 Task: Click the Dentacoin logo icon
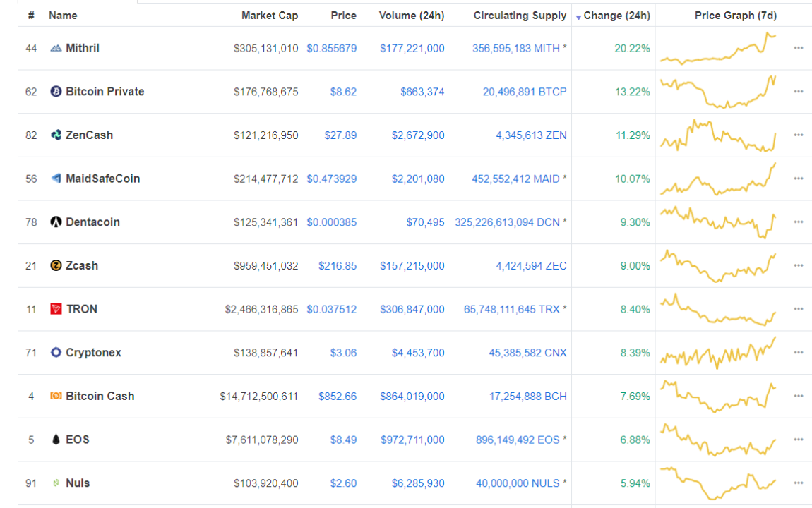[x=56, y=222]
